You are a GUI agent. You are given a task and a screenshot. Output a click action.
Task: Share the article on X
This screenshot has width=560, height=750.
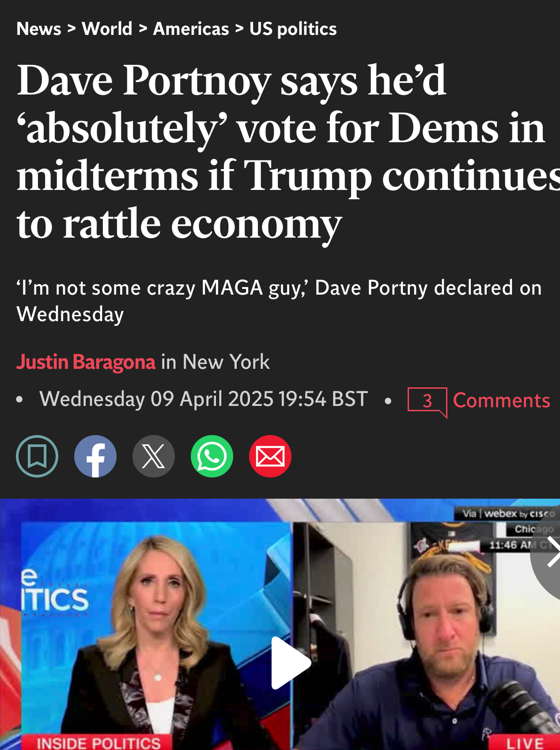point(154,456)
